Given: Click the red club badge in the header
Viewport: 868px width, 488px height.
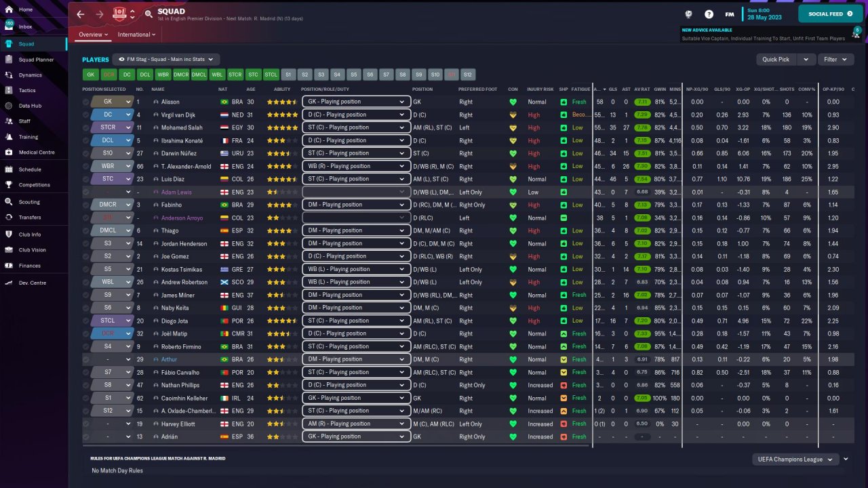Looking at the screenshot, I should pos(120,14).
